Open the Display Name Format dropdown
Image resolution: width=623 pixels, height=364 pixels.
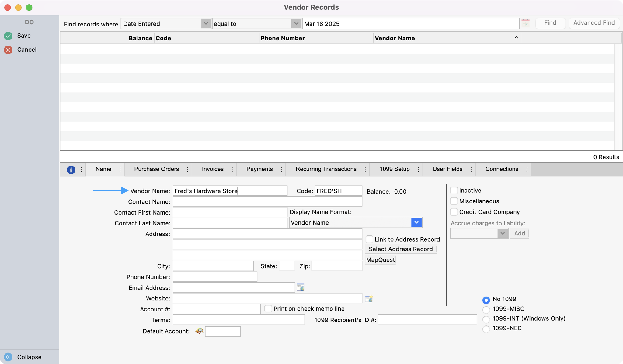click(416, 222)
